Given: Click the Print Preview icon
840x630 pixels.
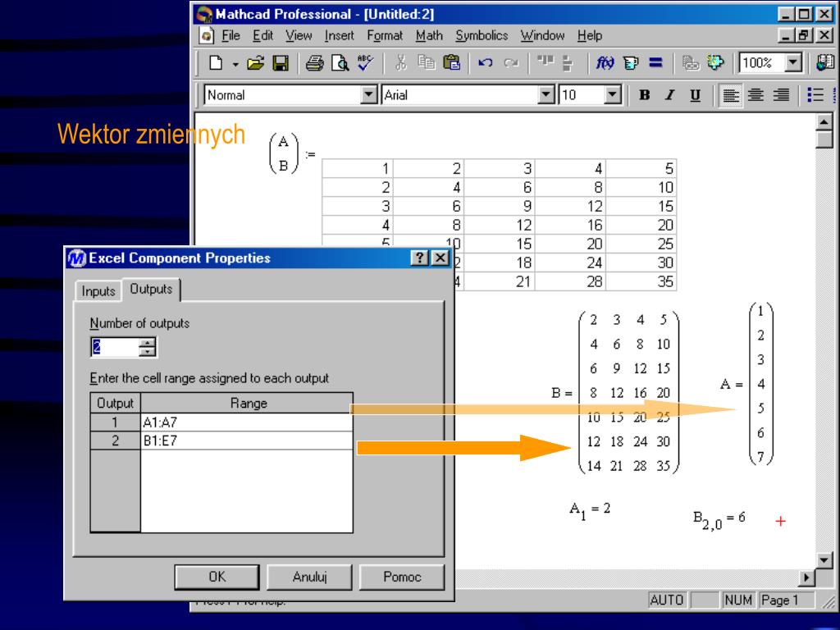Looking at the screenshot, I should pos(340,63).
